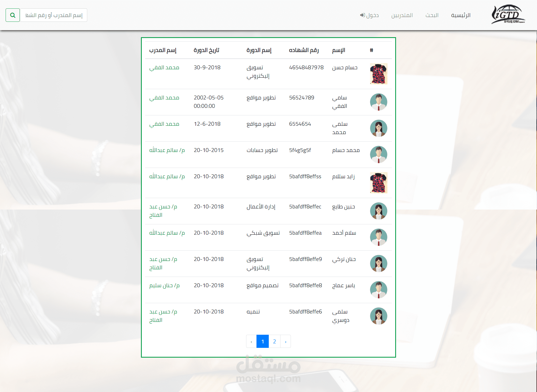537x392 pixels.
Task: Click سلمى دوسري female avatar icon
Action: [x=378, y=316]
